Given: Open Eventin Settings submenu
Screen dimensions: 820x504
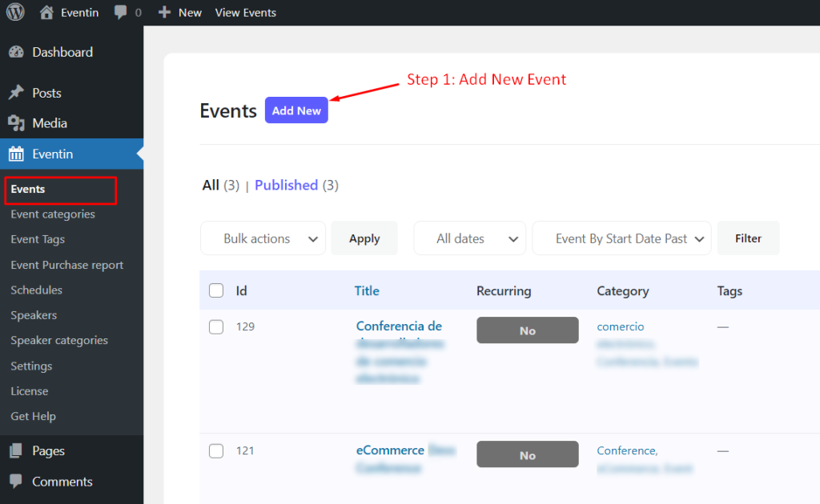Looking at the screenshot, I should point(31,366).
